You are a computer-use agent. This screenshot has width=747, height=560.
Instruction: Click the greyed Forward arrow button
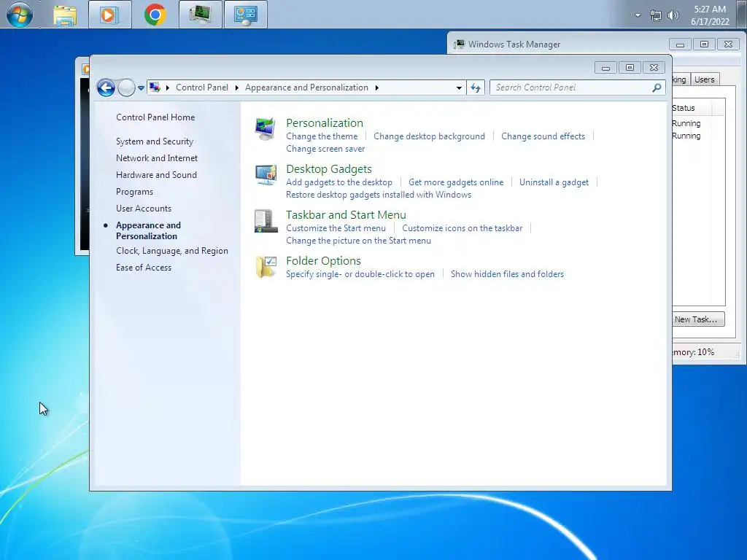(126, 87)
